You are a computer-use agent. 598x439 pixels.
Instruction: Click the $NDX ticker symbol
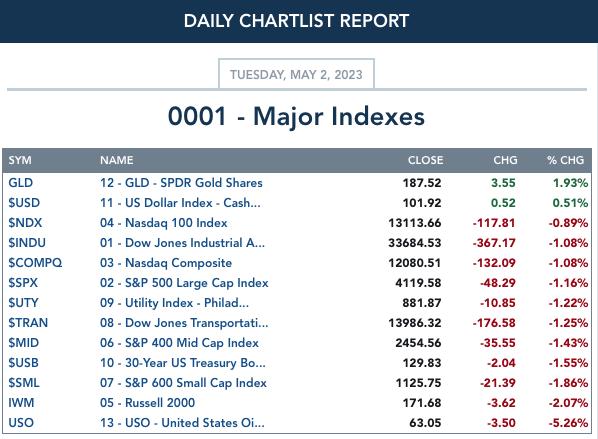pyautogui.click(x=25, y=223)
